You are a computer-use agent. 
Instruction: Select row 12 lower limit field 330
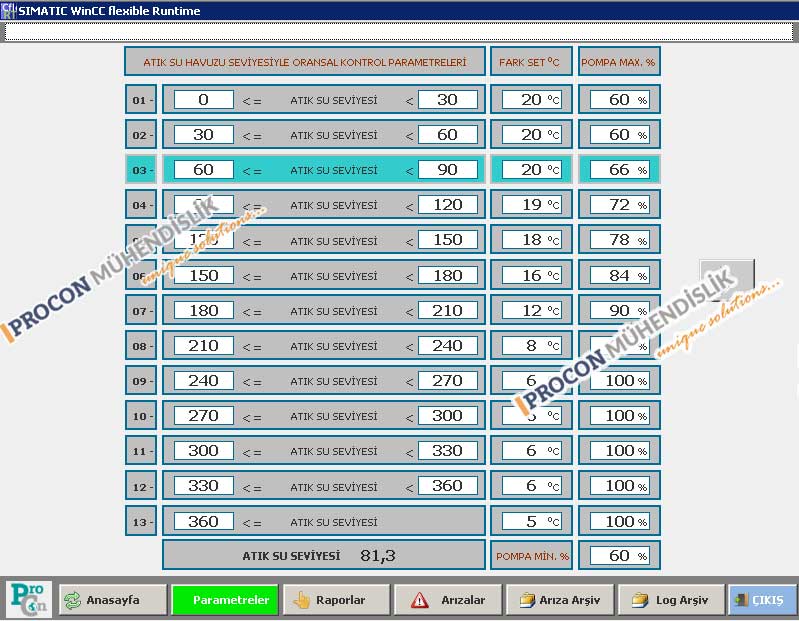click(x=203, y=485)
